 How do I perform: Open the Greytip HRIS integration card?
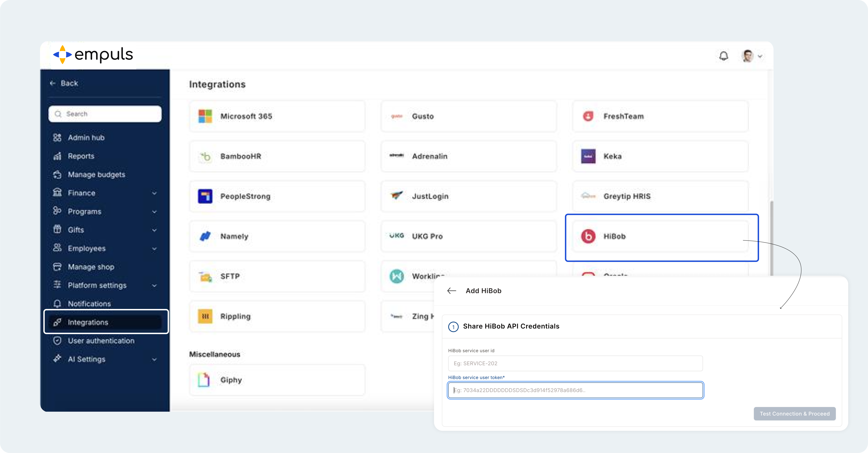point(660,196)
